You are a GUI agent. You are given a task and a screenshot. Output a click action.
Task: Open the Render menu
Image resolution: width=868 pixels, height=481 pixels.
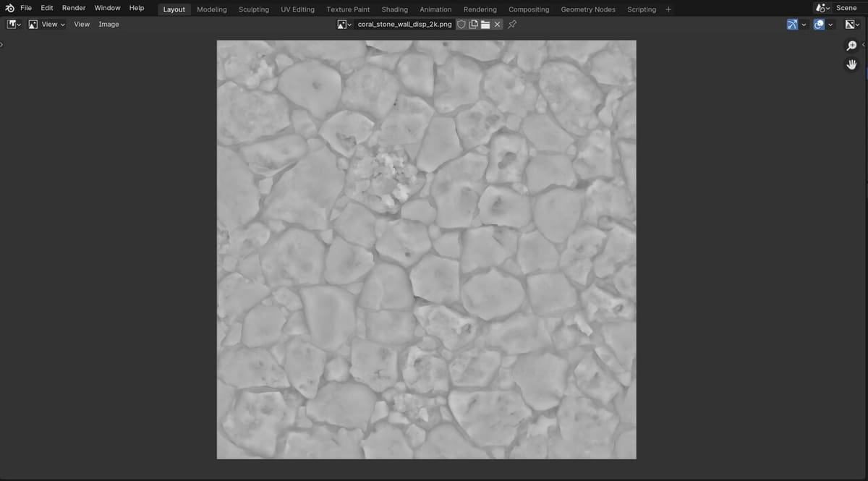pos(74,8)
